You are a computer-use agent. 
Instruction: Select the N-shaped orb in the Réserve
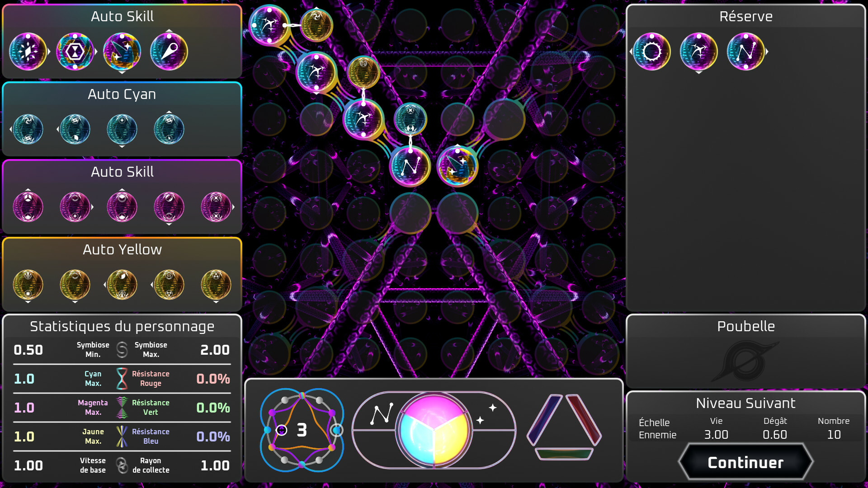(746, 52)
